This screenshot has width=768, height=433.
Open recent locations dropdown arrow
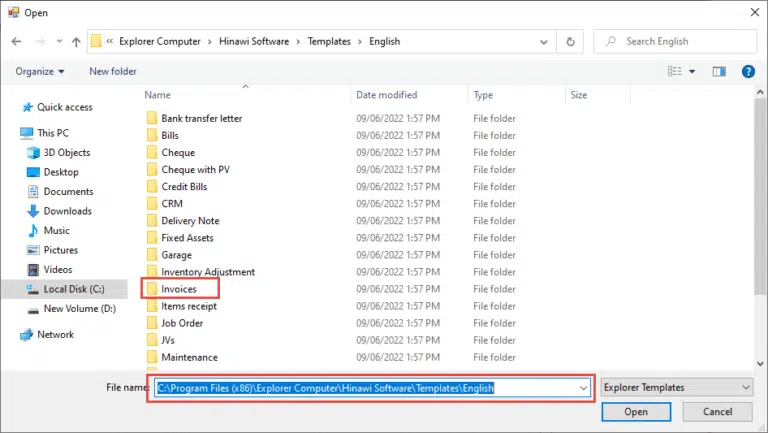point(59,42)
